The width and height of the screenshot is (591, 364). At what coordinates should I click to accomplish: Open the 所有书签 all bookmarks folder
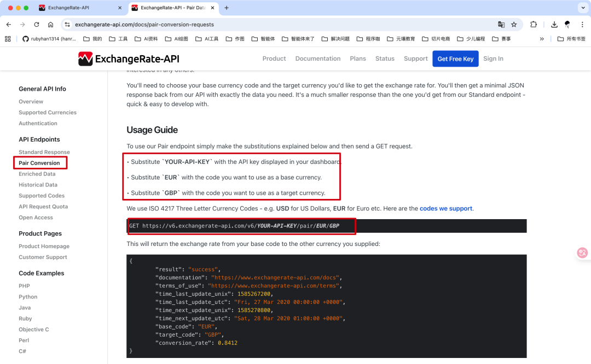(x=571, y=39)
